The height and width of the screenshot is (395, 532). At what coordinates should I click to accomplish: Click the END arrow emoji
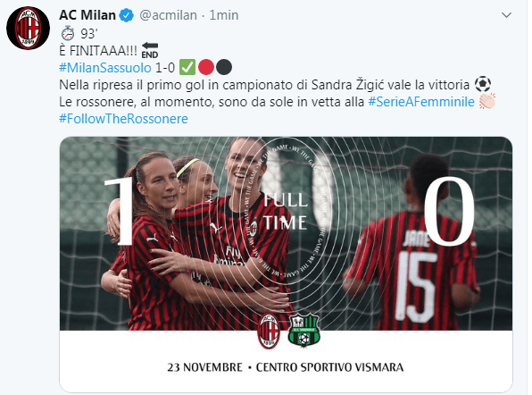point(150,50)
